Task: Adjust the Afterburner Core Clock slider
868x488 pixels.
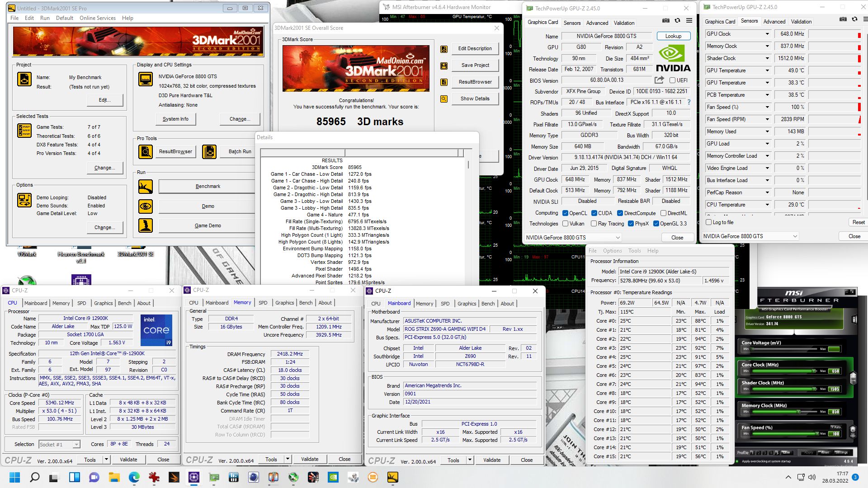Action: tap(784, 371)
